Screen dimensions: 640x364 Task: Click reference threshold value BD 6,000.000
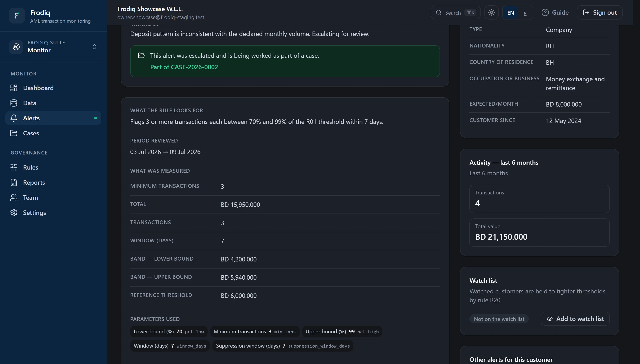[238, 296]
